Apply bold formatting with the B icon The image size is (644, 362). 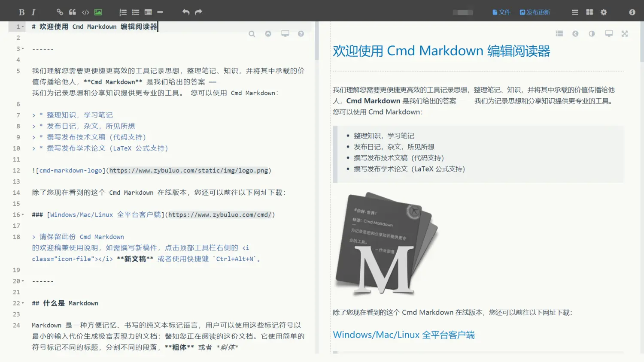point(21,12)
